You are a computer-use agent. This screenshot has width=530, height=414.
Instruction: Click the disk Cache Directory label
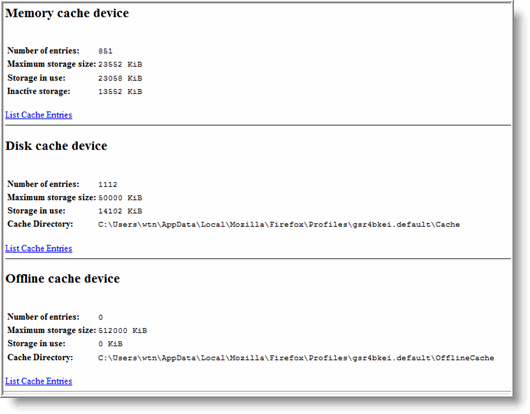[x=40, y=224]
